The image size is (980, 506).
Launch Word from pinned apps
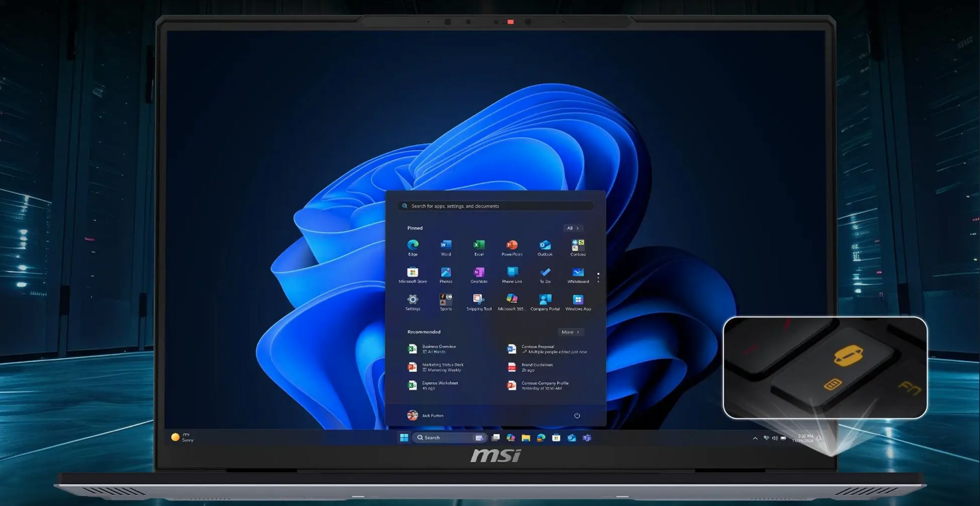click(445, 247)
